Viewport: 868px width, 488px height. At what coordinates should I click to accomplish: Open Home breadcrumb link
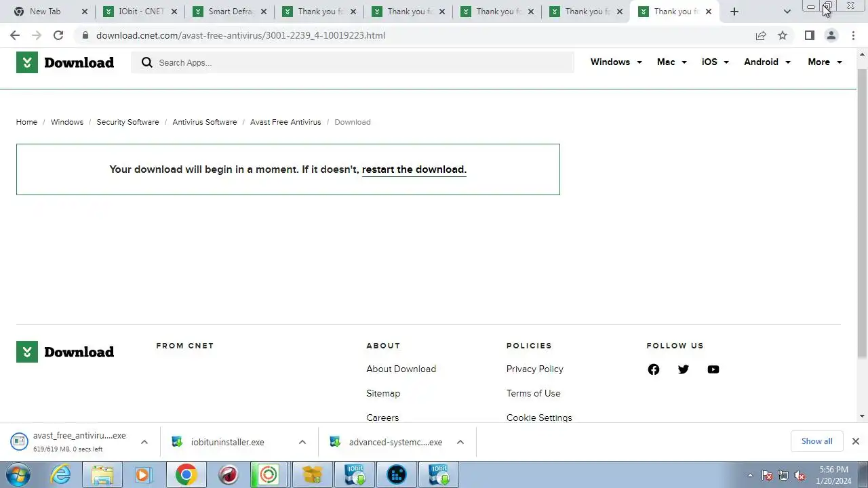click(x=26, y=122)
